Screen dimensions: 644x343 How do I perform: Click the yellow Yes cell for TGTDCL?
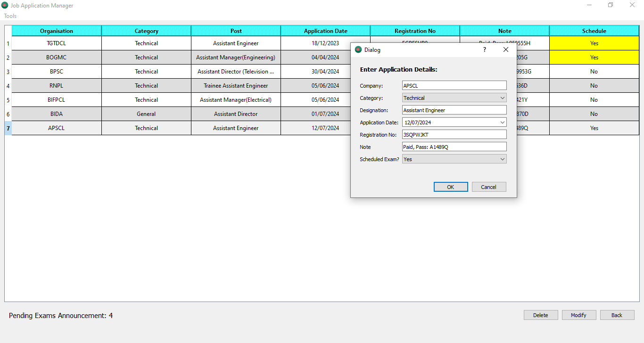[594, 43]
